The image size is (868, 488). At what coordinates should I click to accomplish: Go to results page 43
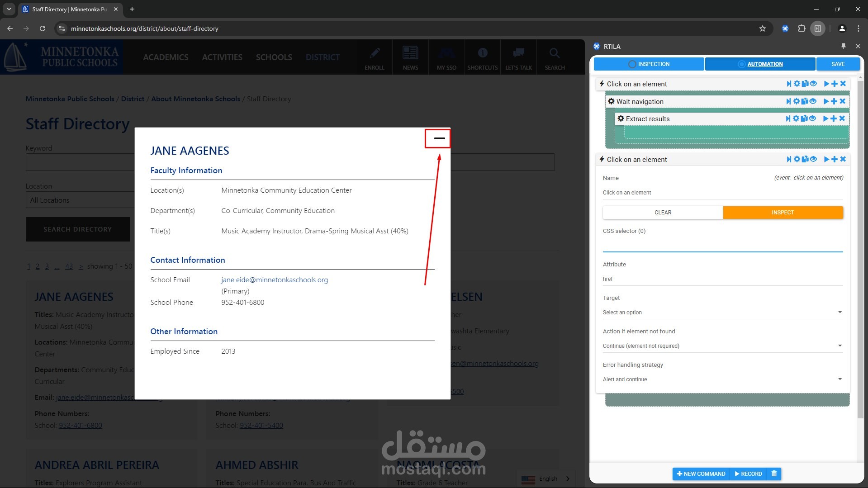click(x=69, y=266)
